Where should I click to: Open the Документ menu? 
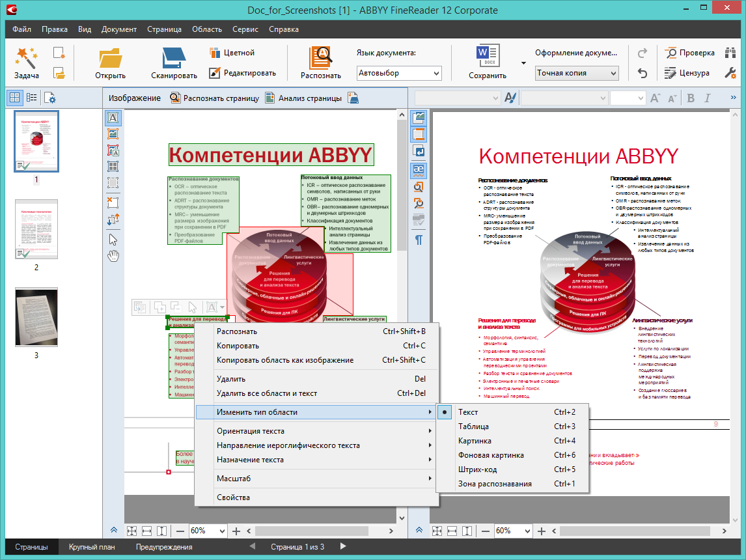click(119, 29)
